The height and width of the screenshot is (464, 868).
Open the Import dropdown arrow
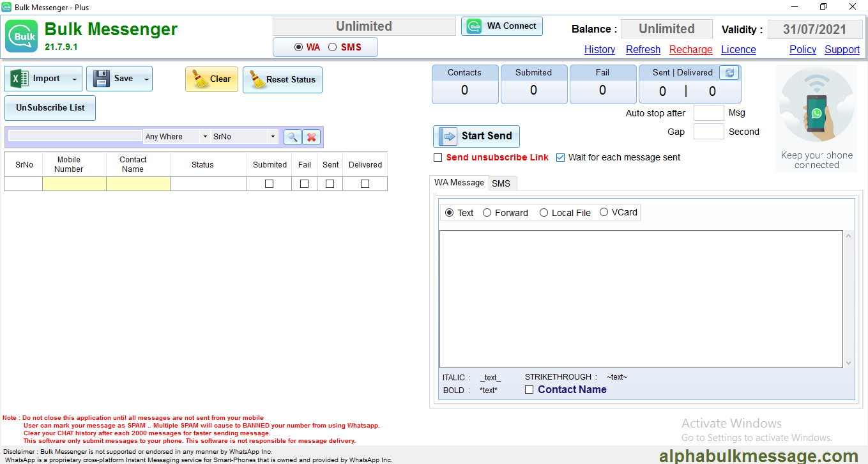point(75,79)
